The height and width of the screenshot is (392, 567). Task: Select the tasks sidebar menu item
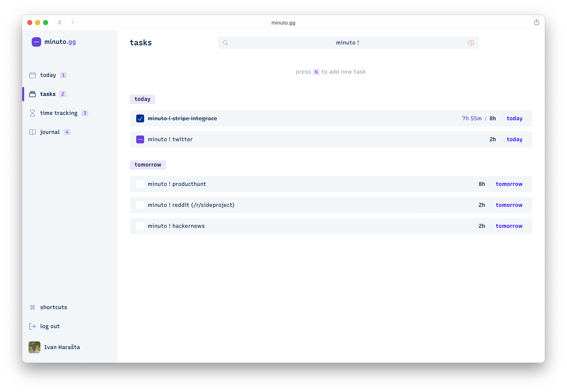click(x=48, y=94)
